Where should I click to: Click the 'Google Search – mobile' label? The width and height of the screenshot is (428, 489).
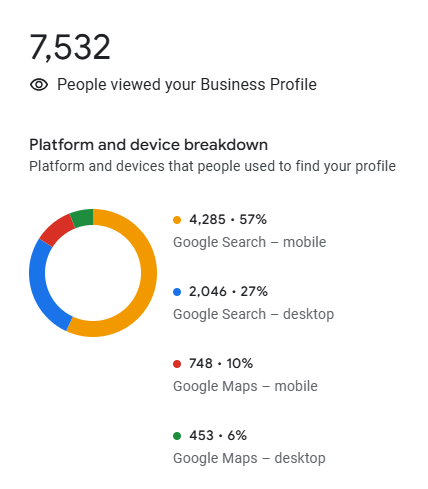pos(249,242)
